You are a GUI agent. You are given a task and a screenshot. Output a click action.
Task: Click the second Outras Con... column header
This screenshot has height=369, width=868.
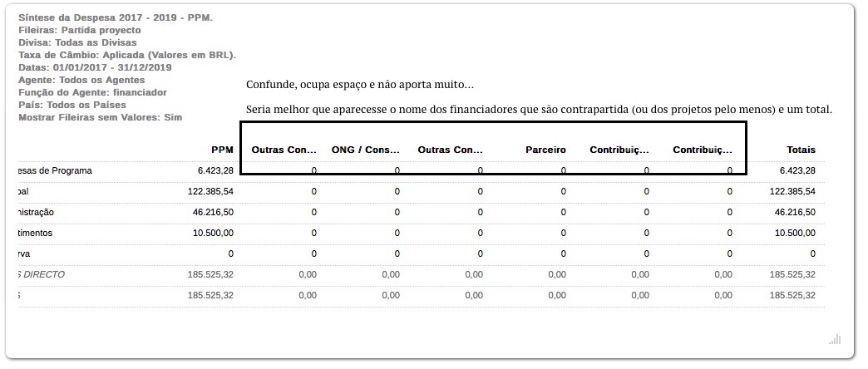coord(450,150)
